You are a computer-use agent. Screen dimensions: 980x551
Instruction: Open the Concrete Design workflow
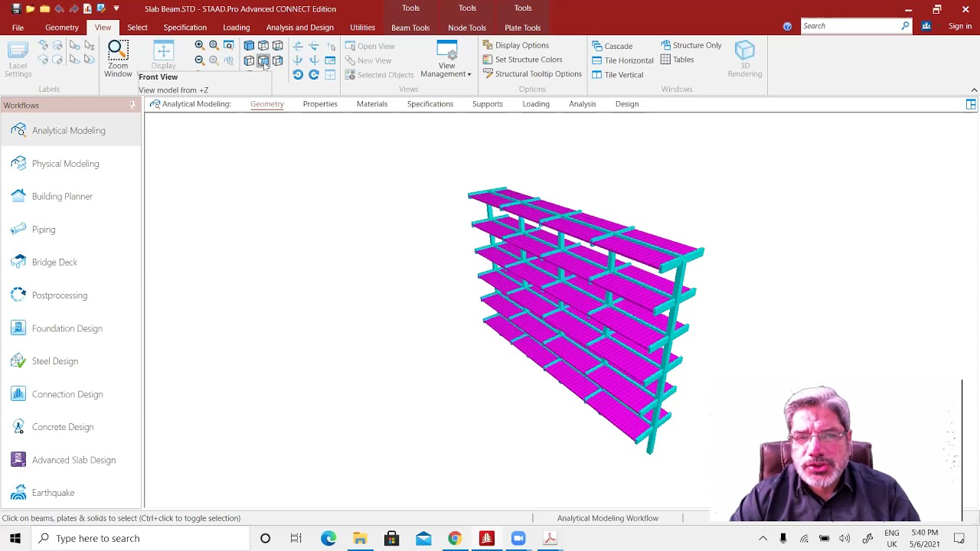(70, 427)
